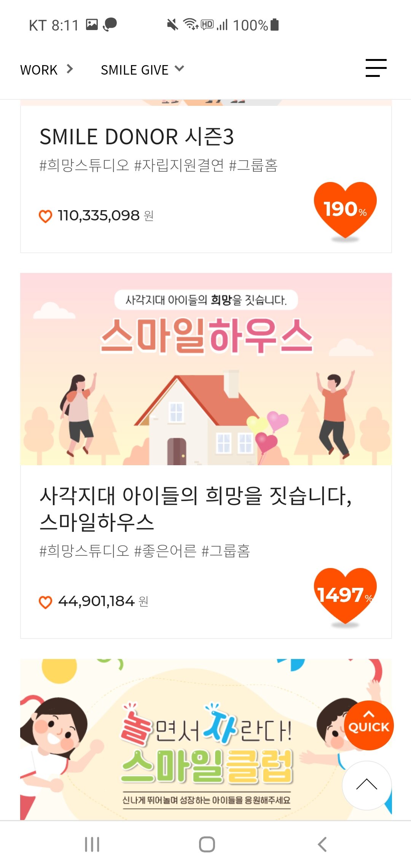The image size is (411, 868).
Task: Tap the #자립지원결연 hashtag text
Action: 179,165
